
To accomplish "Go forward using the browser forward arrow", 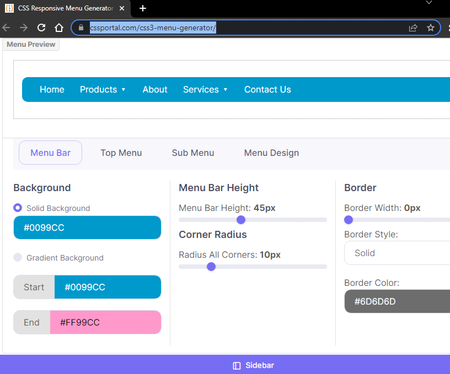I will click(24, 28).
